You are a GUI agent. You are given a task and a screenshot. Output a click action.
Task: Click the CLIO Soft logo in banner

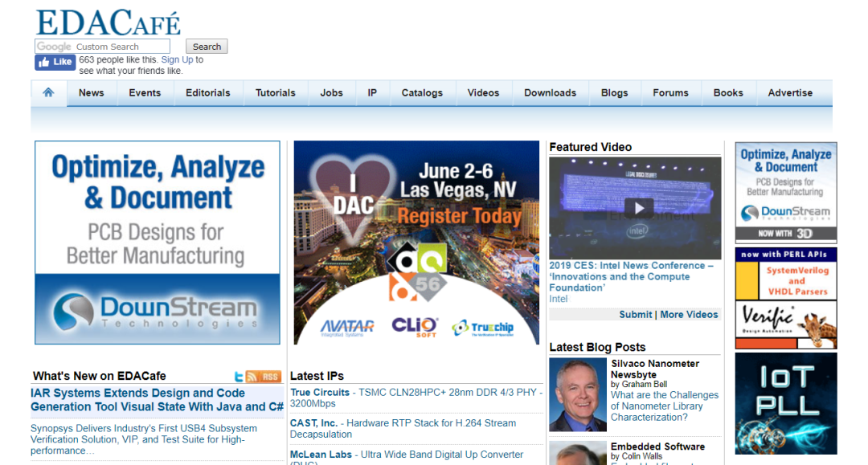coord(416,327)
